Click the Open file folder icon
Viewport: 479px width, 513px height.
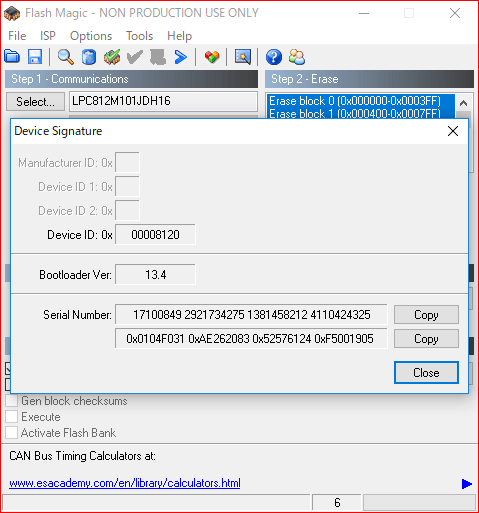(x=12, y=57)
